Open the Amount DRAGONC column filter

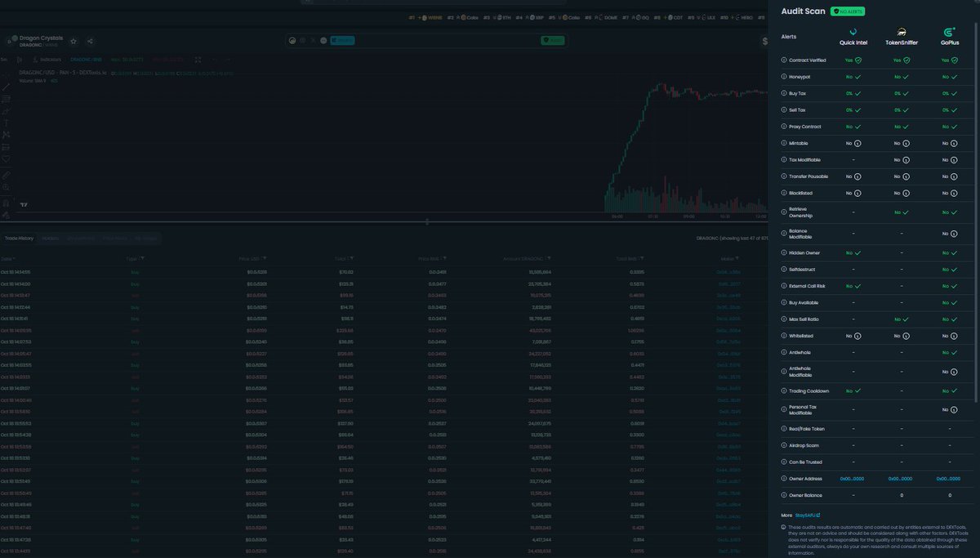(550, 258)
